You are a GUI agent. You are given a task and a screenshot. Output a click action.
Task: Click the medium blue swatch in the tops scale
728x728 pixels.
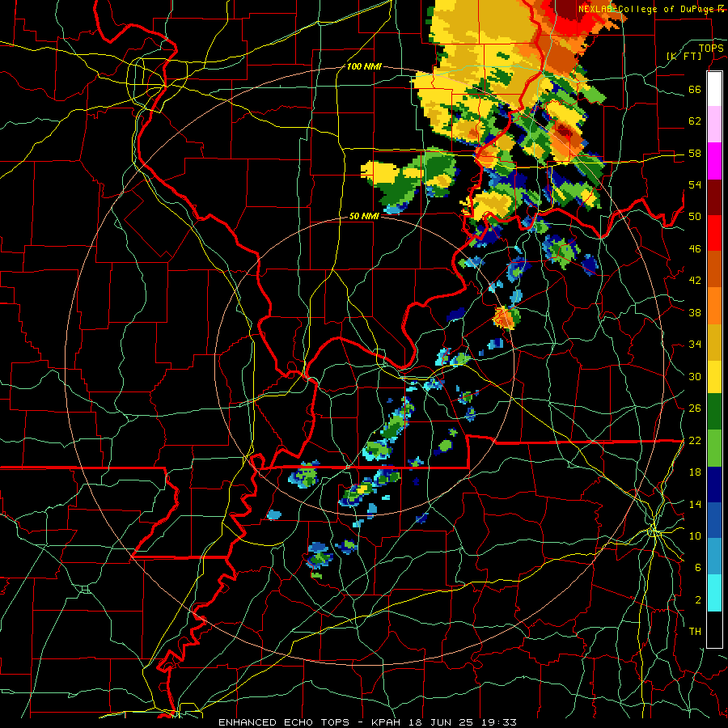714,520
